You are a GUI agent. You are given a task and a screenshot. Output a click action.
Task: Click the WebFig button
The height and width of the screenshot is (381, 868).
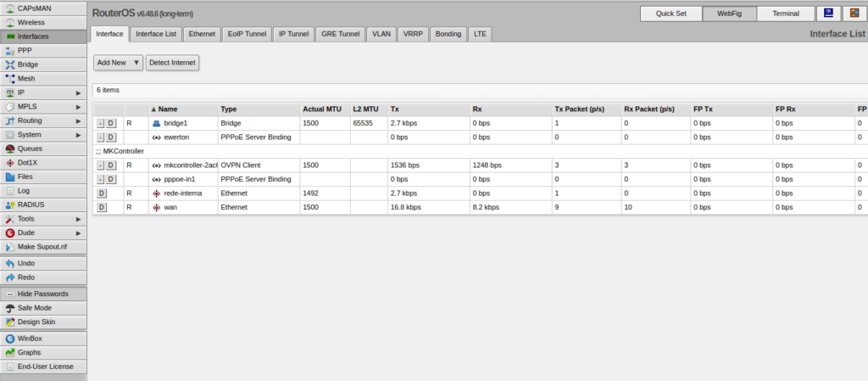pos(730,14)
